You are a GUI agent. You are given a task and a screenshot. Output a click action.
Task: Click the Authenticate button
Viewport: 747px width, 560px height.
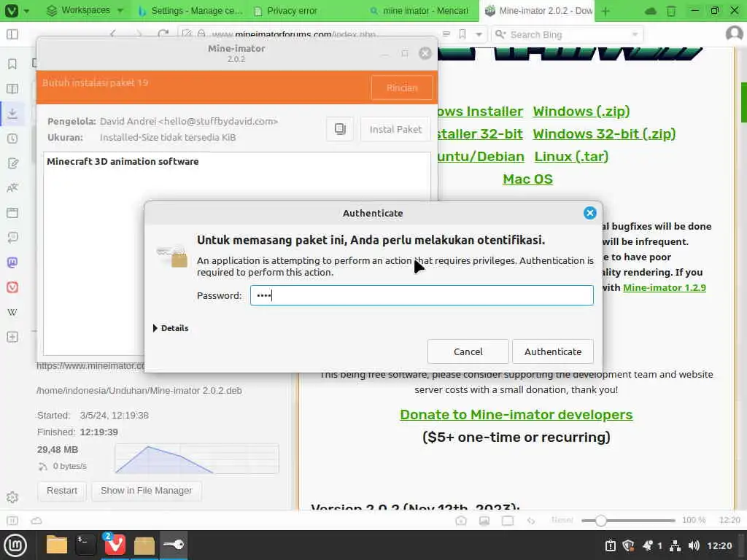(x=553, y=351)
